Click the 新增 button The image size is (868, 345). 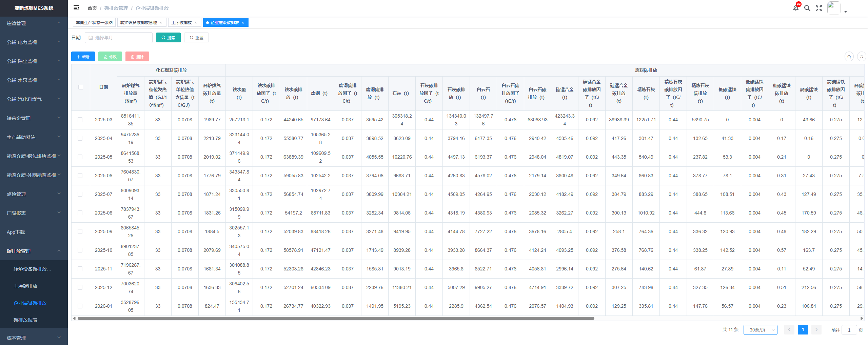[83, 57]
